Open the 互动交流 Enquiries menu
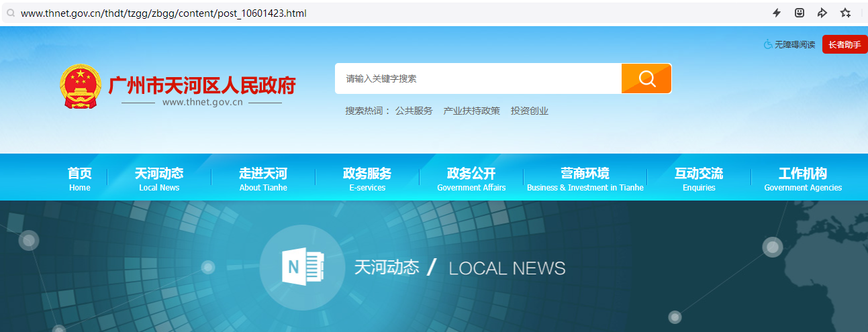This screenshot has height=332, width=868. click(x=699, y=178)
